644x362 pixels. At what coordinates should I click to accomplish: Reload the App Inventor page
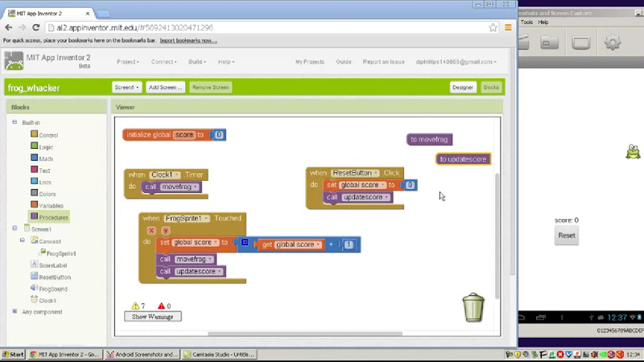[35, 27]
